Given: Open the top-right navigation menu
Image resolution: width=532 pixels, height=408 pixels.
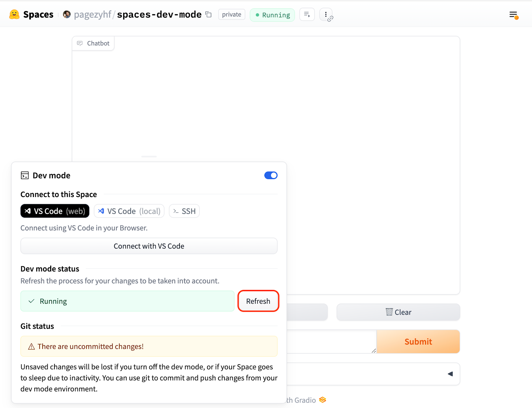Looking at the screenshot, I should (x=513, y=15).
